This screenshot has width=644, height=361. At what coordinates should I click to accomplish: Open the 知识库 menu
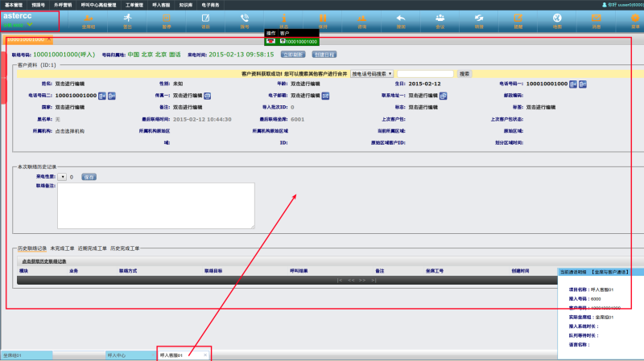click(185, 4)
